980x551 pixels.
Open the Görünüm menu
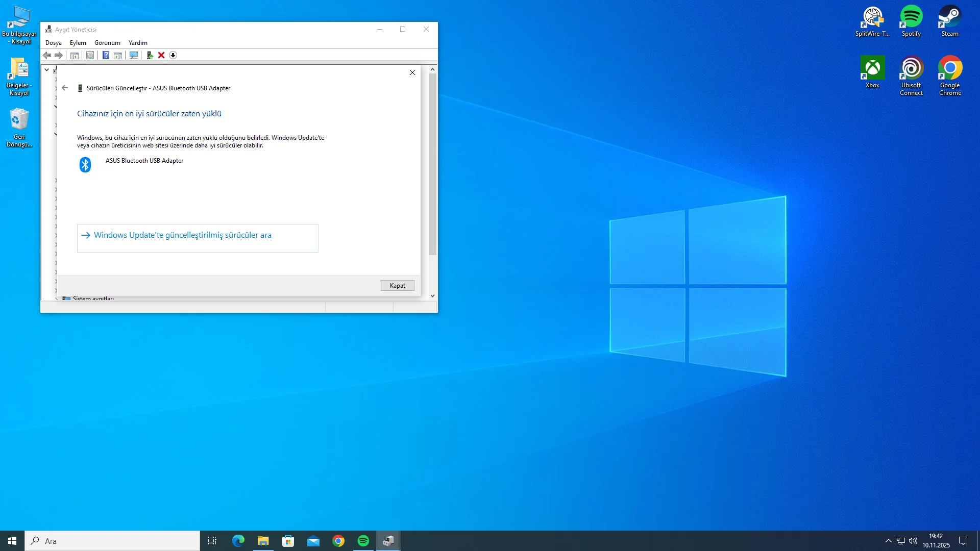(107, 43)
